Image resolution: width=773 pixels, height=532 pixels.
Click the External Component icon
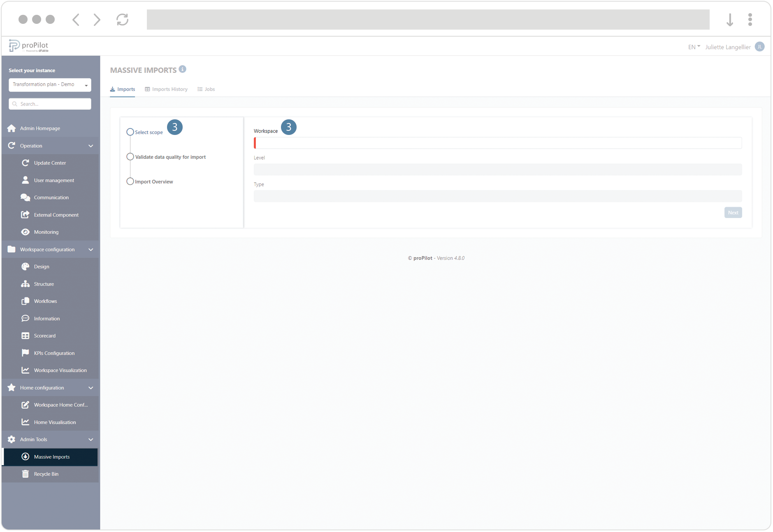click(26, 214)
